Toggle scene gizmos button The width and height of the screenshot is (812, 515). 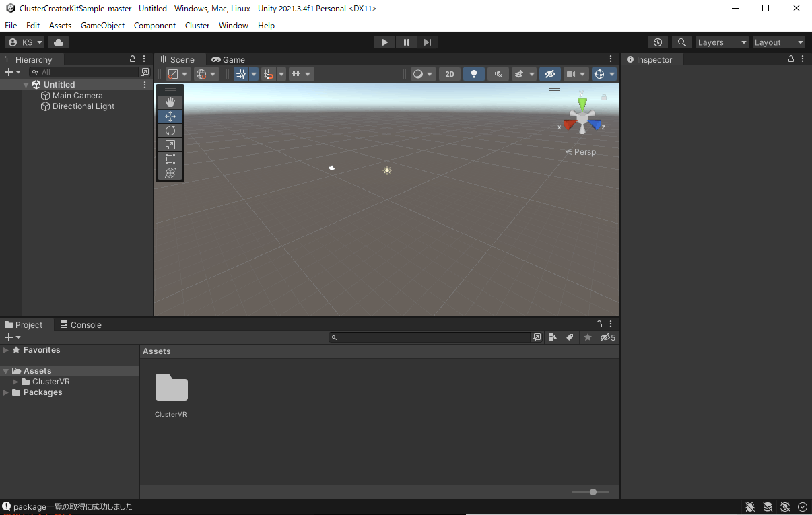click(x=599, y=74)
